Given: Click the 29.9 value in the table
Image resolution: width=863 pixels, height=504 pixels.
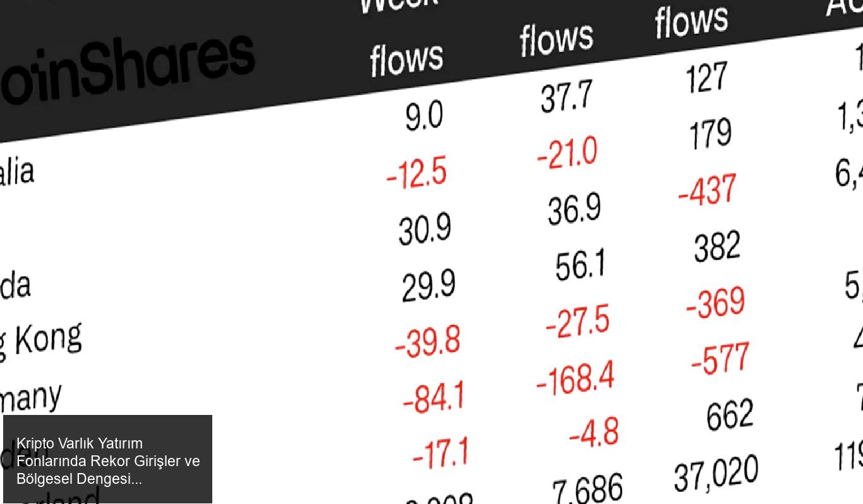Looking at the screenshot, I should (x=428, y=286).
